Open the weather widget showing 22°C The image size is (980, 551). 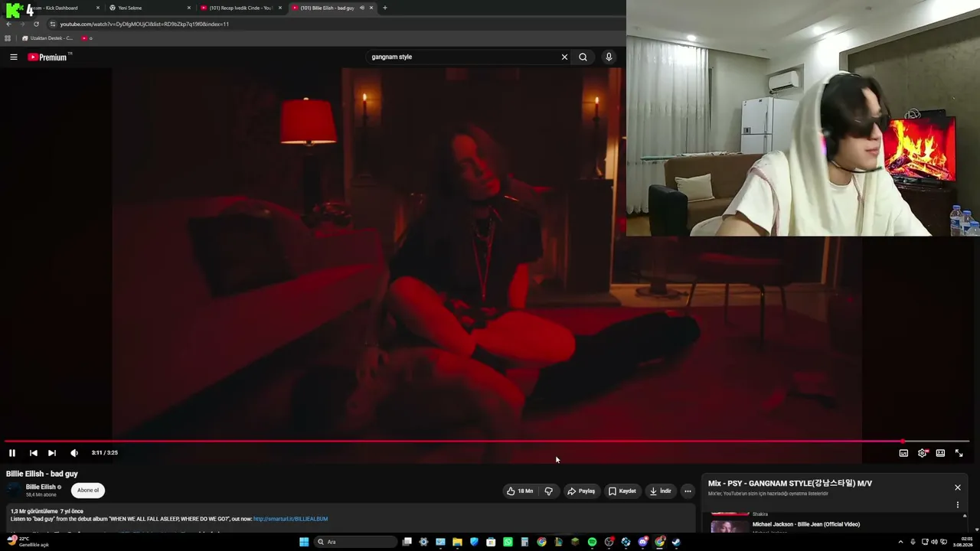28,542
